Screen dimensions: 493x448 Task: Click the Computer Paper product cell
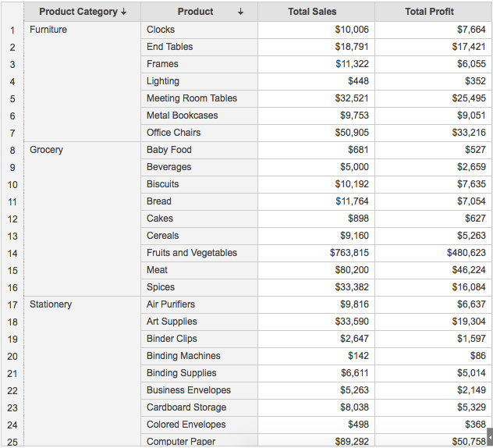click(x=181, y=441)
